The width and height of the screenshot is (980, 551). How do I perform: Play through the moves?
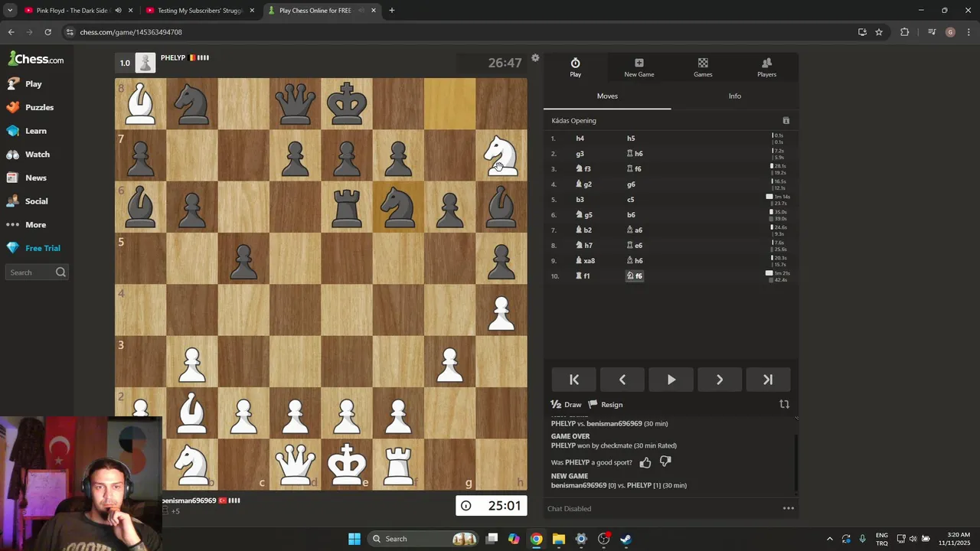(x=671, y=380)
